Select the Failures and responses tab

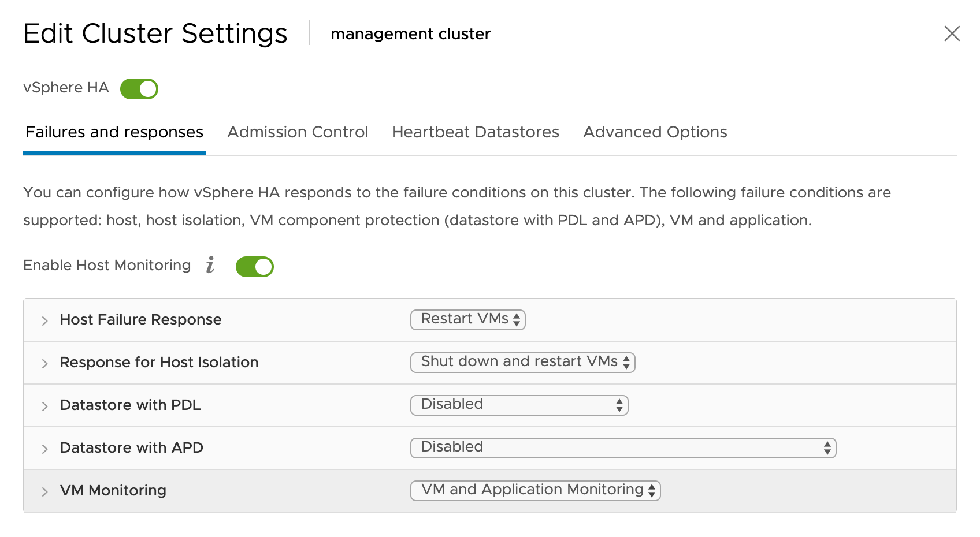click(114, 132)
